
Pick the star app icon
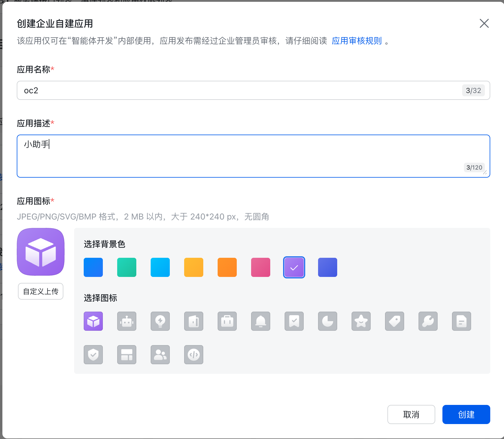361,321
